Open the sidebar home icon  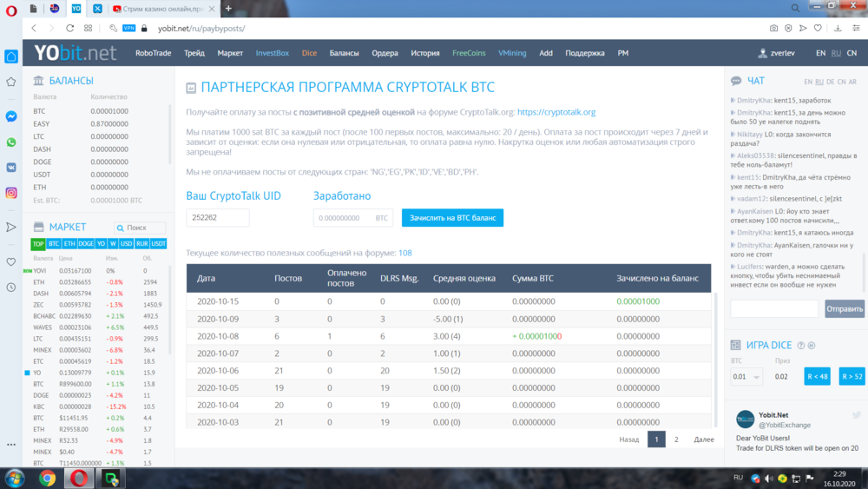11,56
